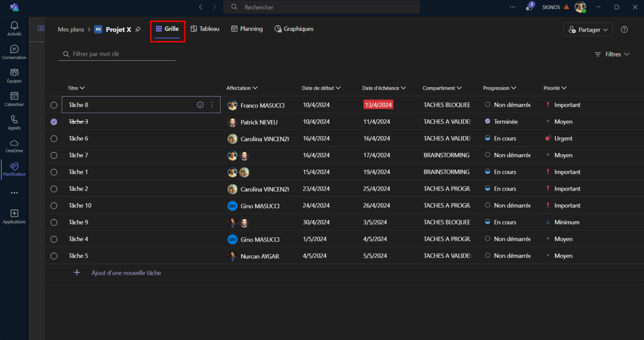The height and width of the screenshot is (340, 644).
Task: Switch to the Graphiques view tab
Action: point(294,29)
